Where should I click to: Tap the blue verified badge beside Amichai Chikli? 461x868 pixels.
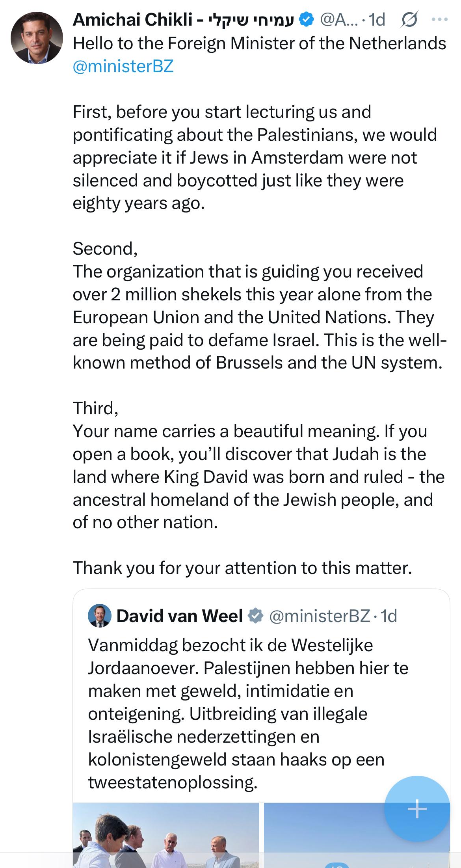[x=307, y=20]
